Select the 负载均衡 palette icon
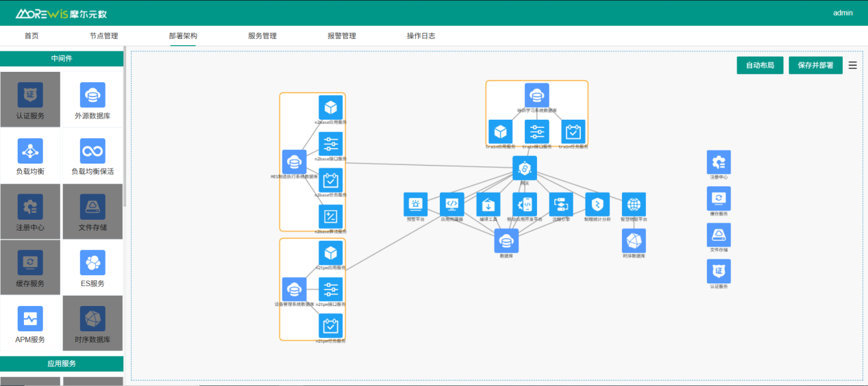Image resolution: width=868 pixels, height=386 pixels. pos(30,151)
